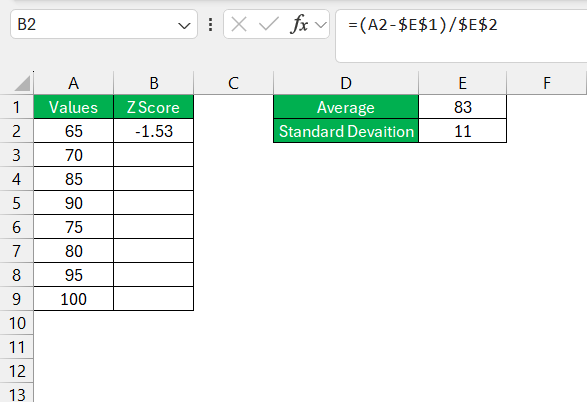The width and height of the screenshot is (587, 402).
Task: Open the Name Box dropdown arrow
Action: tap(184, 26)
